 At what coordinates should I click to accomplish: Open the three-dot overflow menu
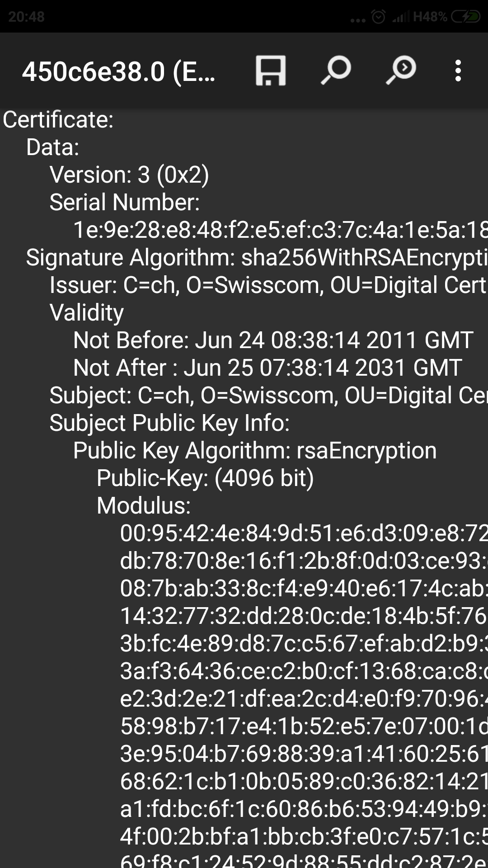pyautogui.click(x=458, y=71)
